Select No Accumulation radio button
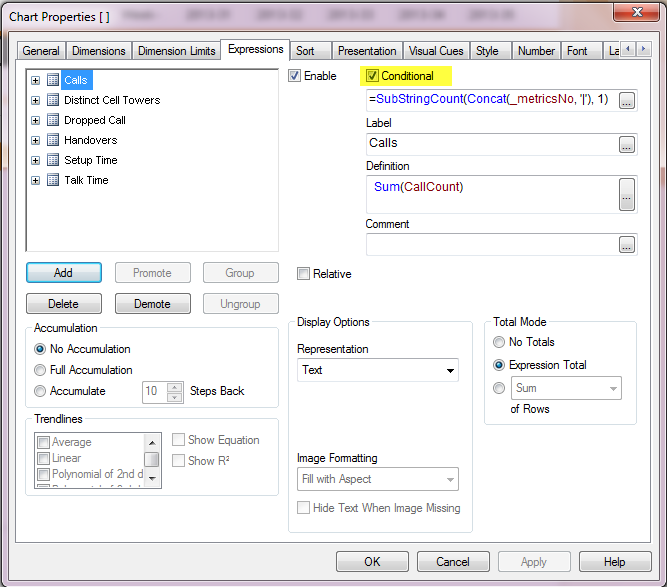This screenshot has height=587, width=667. tap(40, 349)
